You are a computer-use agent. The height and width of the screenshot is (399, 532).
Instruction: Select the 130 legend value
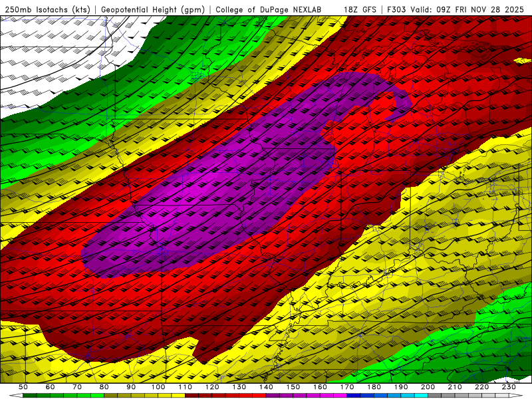click(239, 387)
